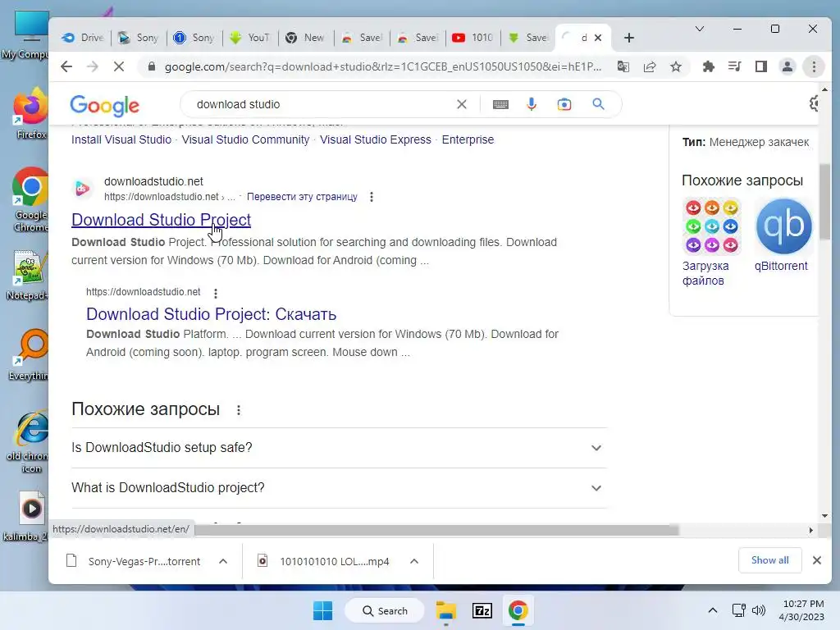Click Visual Studio Community link
The width and height of the screenshot is (840, 630).
coord(245,139)
